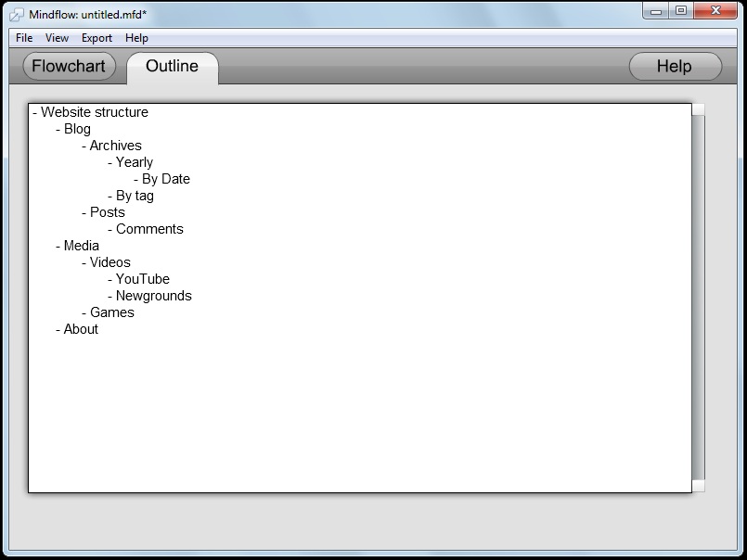Image resolution: width=747 pixels, height=560 pixels.
Task: Open the View menu
Action: pos(58,38)
